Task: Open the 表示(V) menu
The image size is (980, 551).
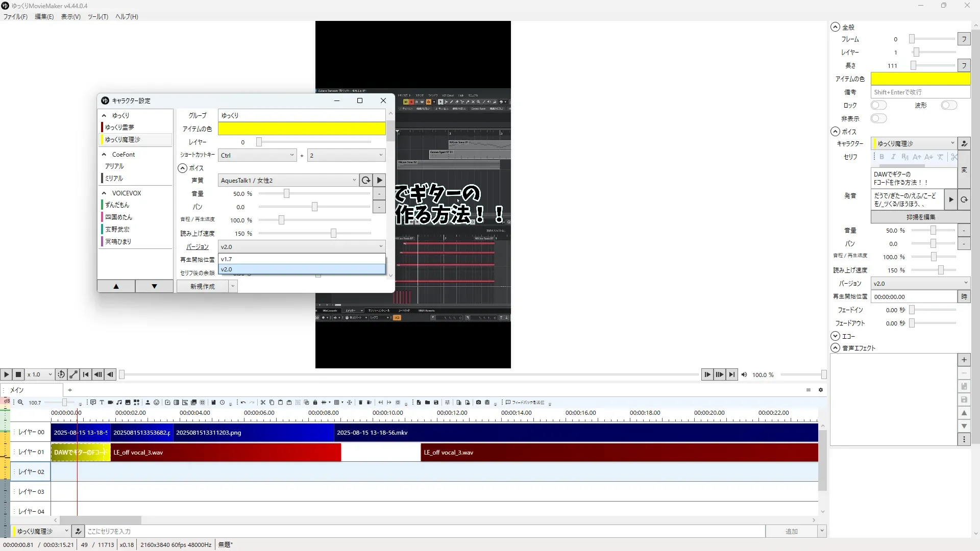Action: pyautogui.click(x=70, y=17)
